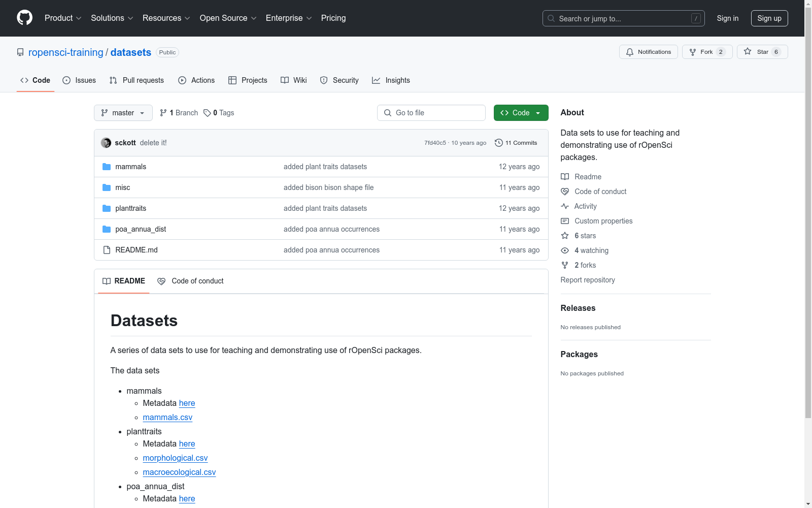The width and height of the screenshot is (812, 508).
Task: Open the README.md file
Action: click(136, 250)
